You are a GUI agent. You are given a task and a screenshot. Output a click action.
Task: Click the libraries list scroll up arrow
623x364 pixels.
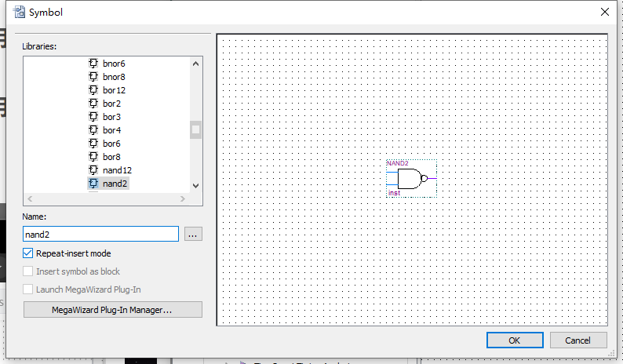tap(195, 64)
